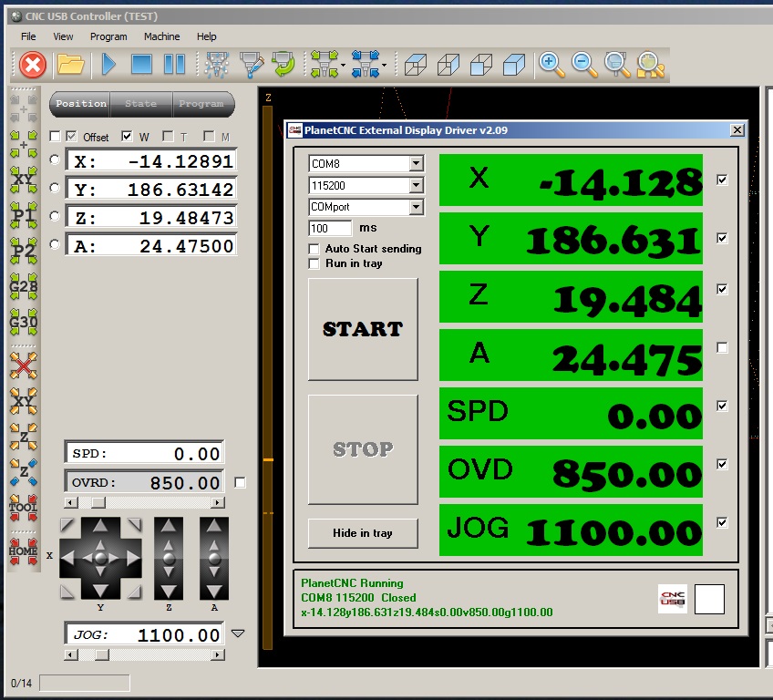The height and width of the screenshot is (700, 773).
Task: Open the Help menu
Action: 207,36
